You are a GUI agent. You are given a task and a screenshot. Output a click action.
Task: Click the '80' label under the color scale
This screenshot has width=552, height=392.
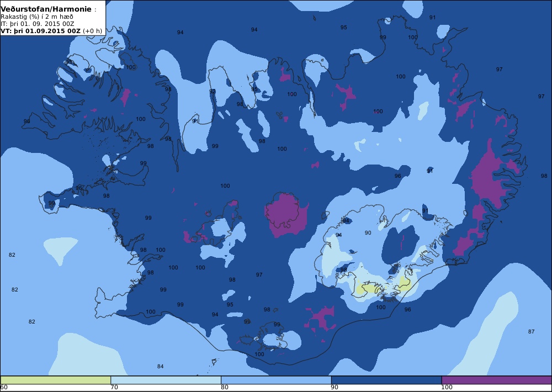tap(225, 388)
